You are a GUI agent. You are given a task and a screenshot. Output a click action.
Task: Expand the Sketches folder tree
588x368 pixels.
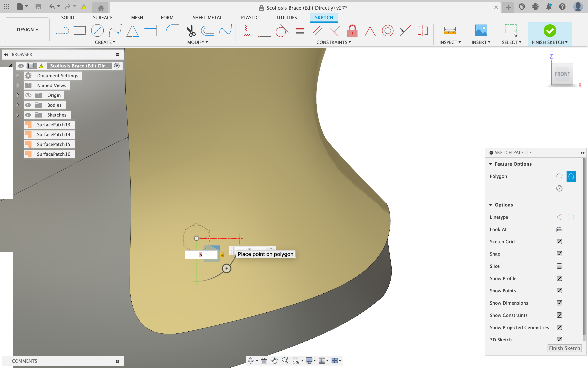pyautogui.click(x=18, y=115)
